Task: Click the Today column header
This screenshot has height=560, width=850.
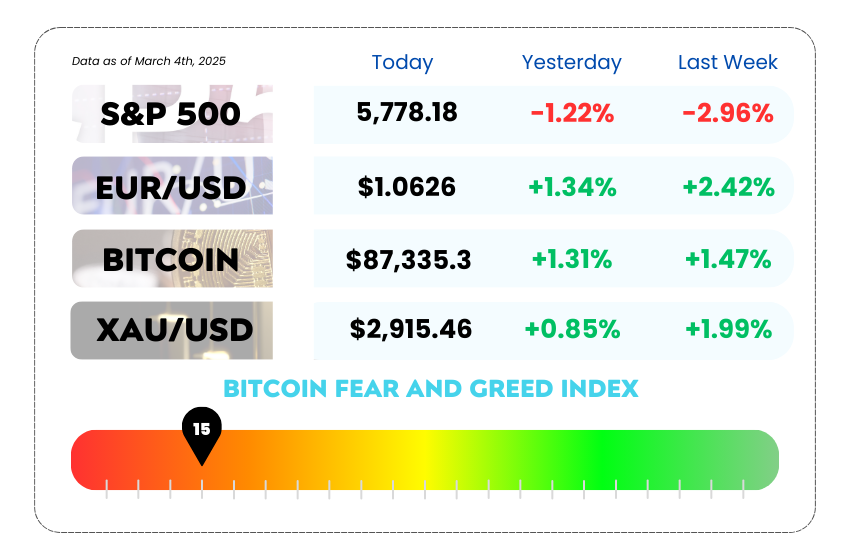Action: 402,62
